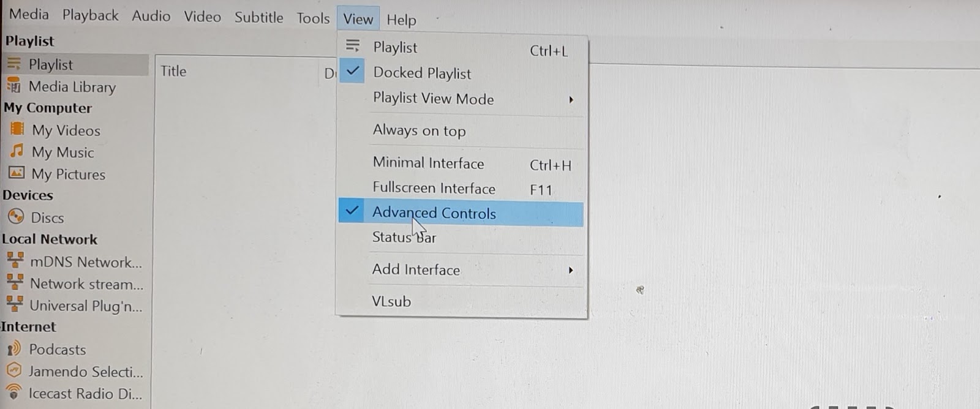Select the My Videos film icon
Image resolution: width=980 pixels, height=409 pixels.
click(17, 129)
